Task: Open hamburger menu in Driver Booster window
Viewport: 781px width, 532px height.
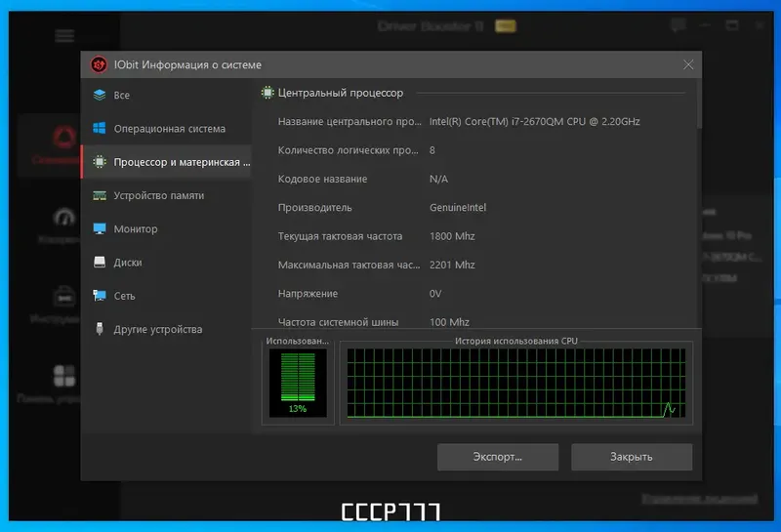Action: (64, 36)
